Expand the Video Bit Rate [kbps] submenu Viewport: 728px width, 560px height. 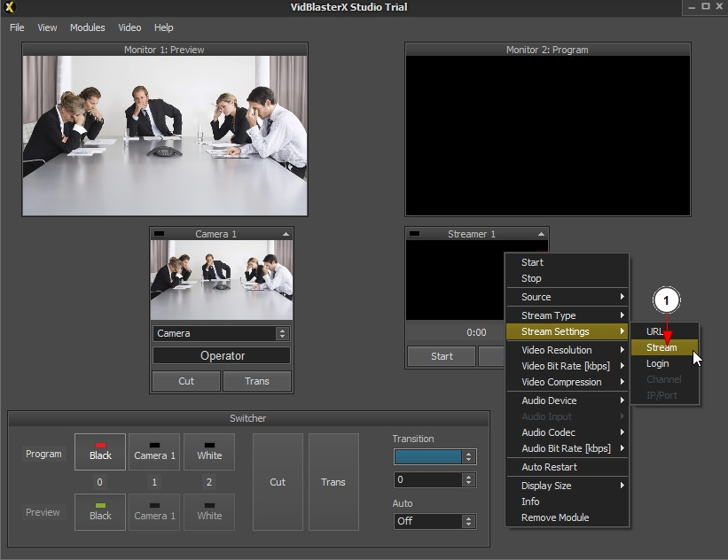pos(567,366)
